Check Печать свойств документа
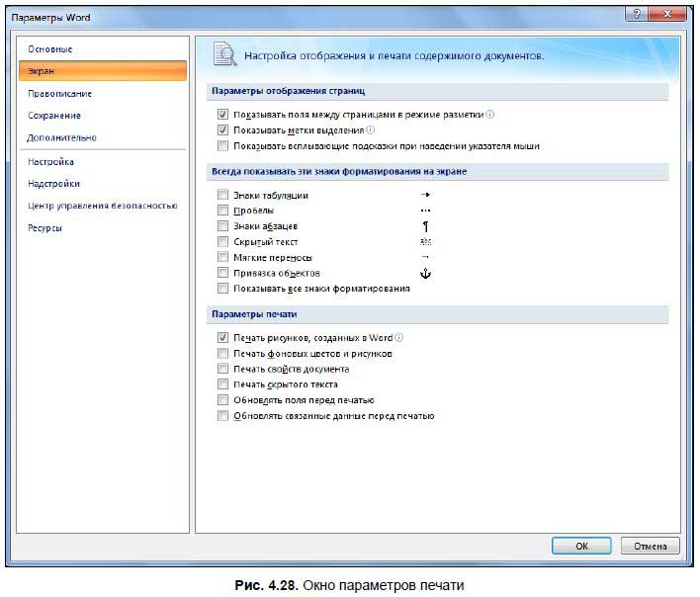 (222, 369)
